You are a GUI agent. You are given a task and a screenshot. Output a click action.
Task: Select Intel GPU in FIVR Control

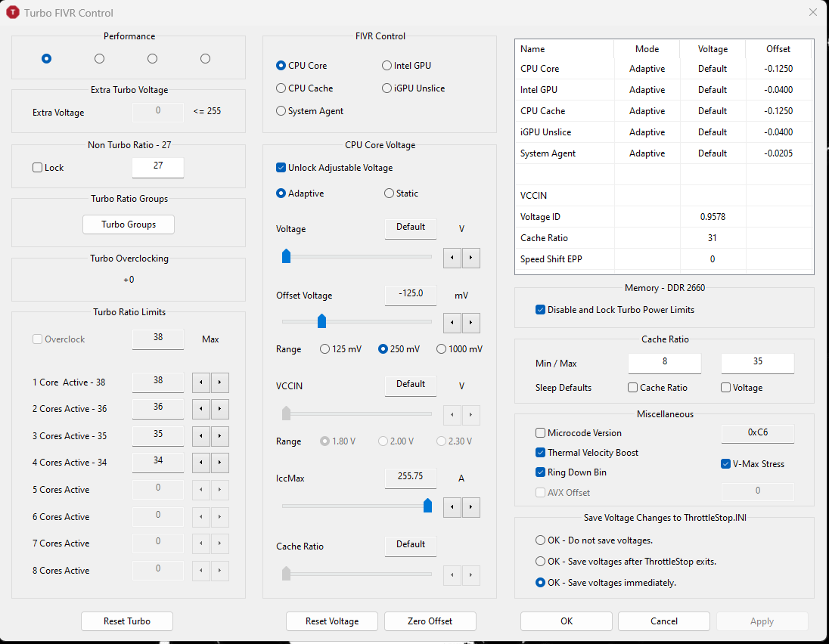(x=406, y=66)
